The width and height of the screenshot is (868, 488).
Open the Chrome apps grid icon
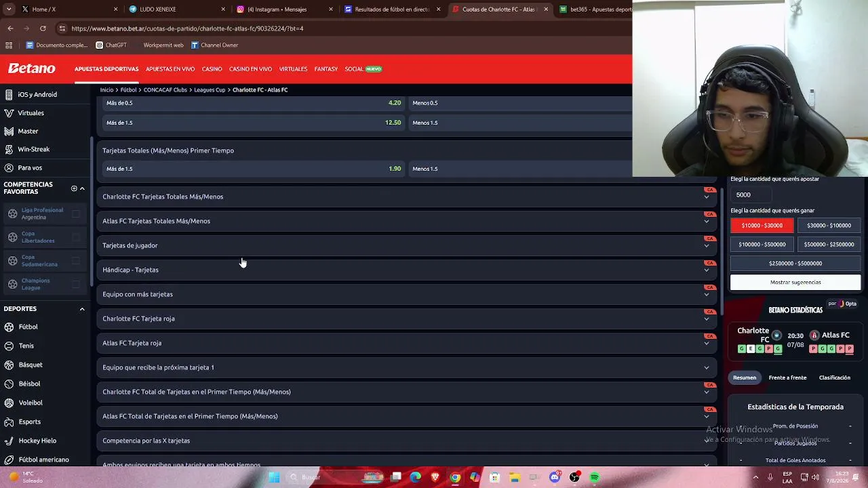pos(9,45)
